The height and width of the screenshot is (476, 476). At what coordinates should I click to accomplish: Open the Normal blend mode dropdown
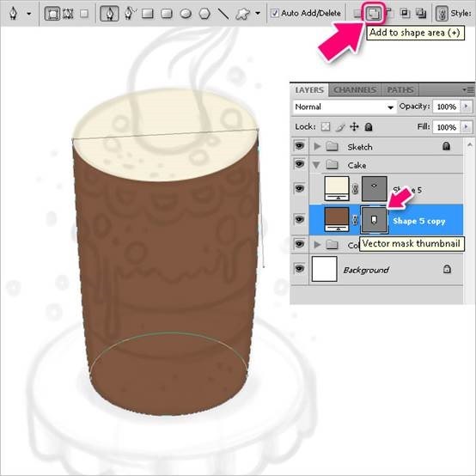(345, 107)
